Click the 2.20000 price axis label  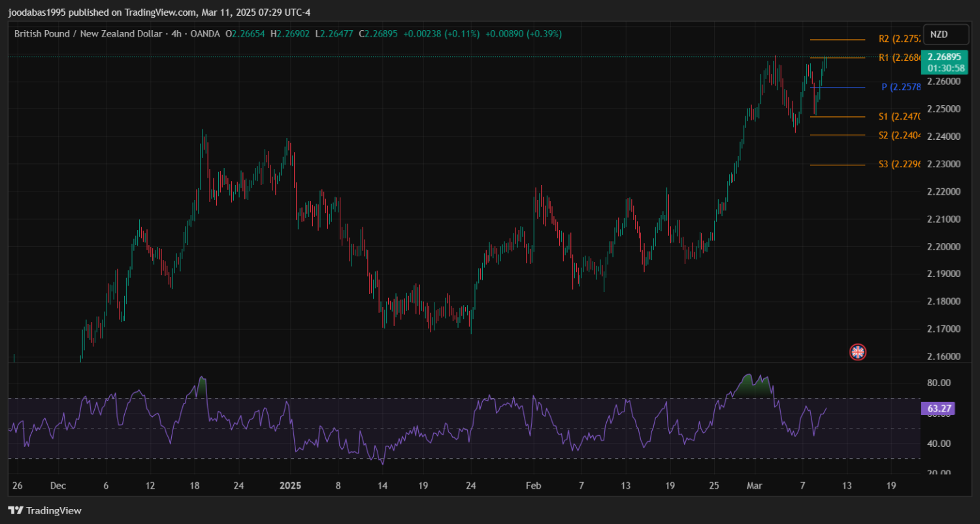(944, 246)
